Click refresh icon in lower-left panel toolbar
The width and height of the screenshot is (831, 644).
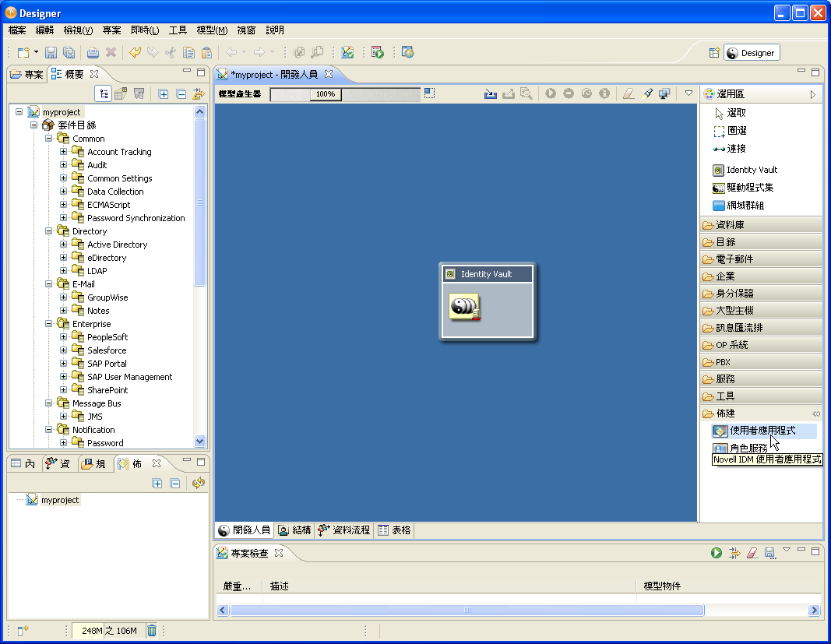pos(199,483)
